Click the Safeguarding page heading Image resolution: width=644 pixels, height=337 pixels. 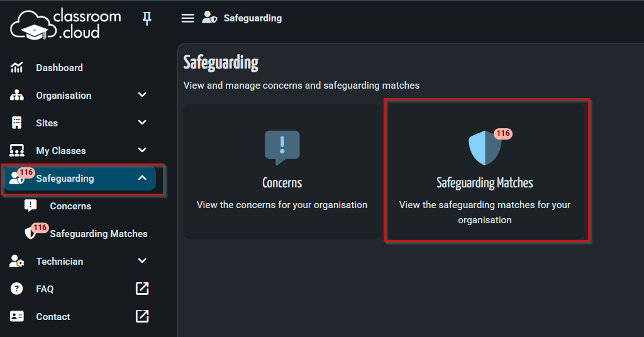click(x=221, y=63)
